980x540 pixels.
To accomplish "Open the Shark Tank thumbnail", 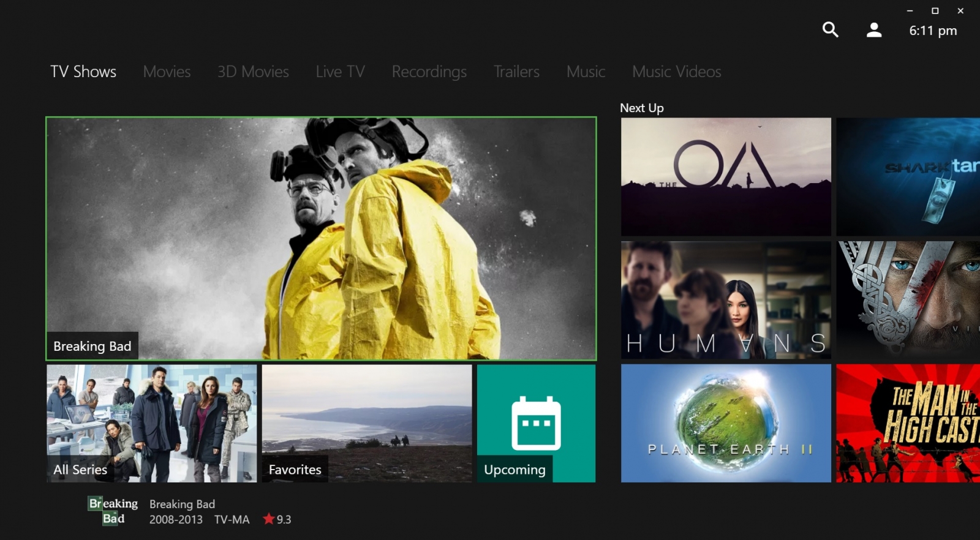I will click(908, 177).
